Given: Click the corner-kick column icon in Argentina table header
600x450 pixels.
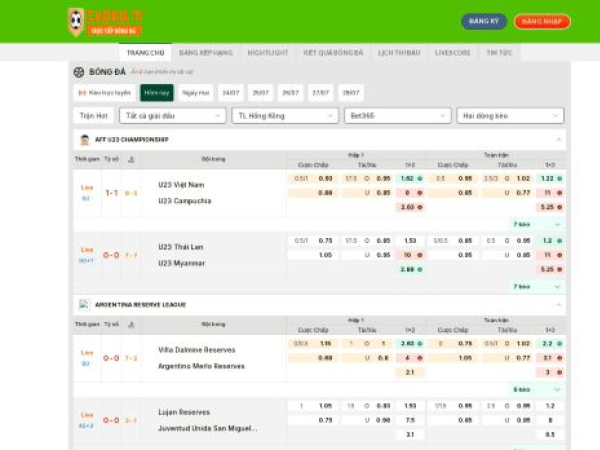Looking at the screenshot, I should click(x=131, y=324).
